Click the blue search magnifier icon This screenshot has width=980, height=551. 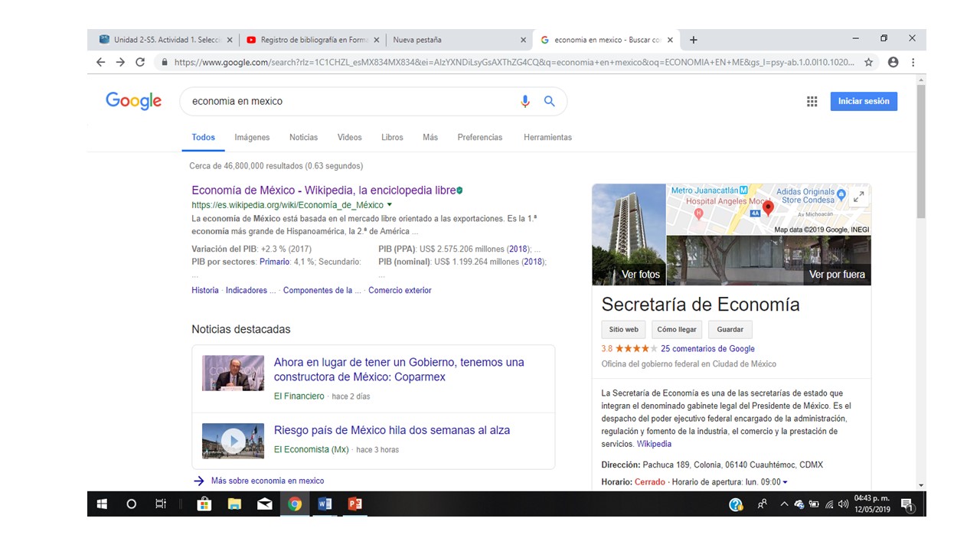(549, 101)
